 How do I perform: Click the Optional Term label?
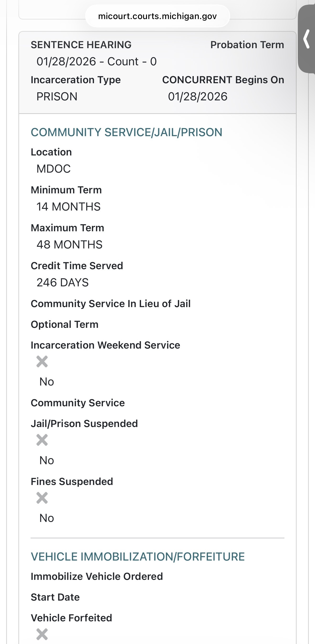pos(65,325)
